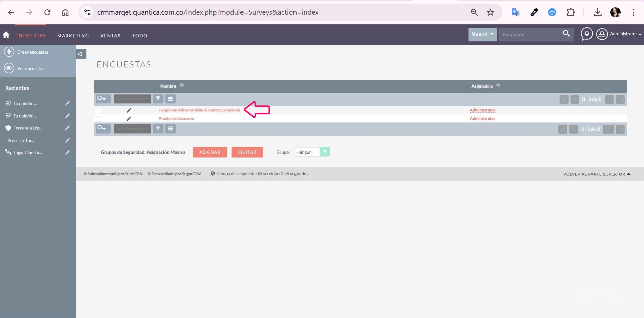Check the box for 'Prueba de Encuesta'
The image size is (644, 318).
[x=98, y=119]
